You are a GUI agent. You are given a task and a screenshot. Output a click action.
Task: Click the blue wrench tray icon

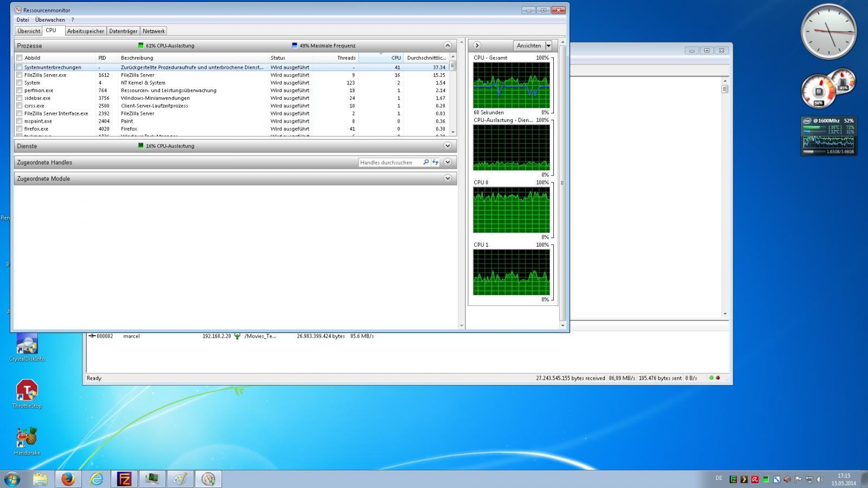(776, 479)
